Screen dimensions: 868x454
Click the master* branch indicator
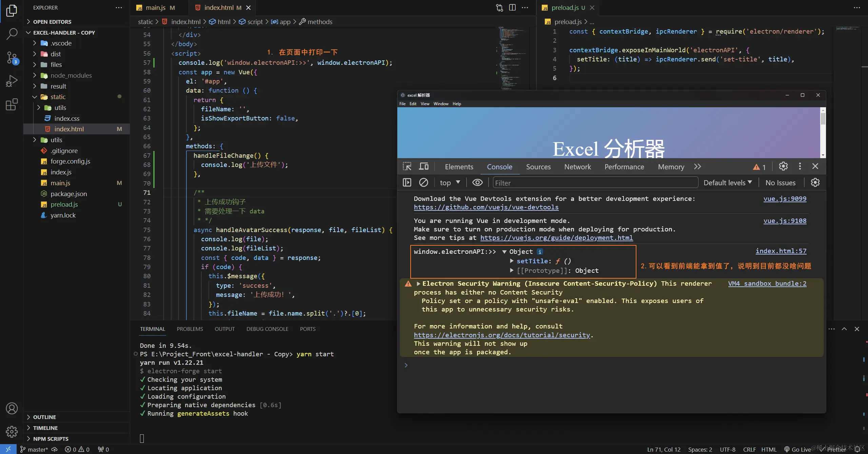34,449
